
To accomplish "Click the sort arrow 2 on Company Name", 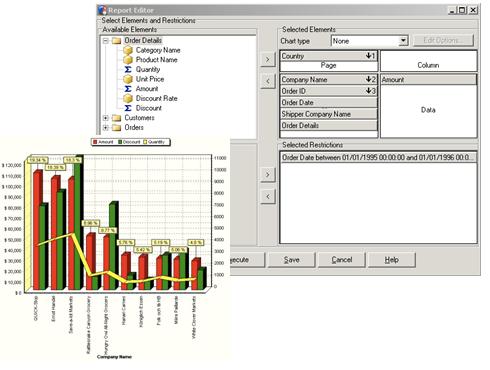I will [370, 79].
